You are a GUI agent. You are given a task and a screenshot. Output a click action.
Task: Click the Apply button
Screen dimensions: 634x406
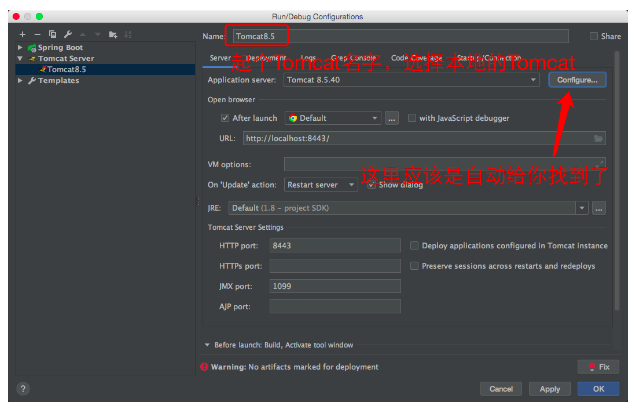(x=550, y=389)
